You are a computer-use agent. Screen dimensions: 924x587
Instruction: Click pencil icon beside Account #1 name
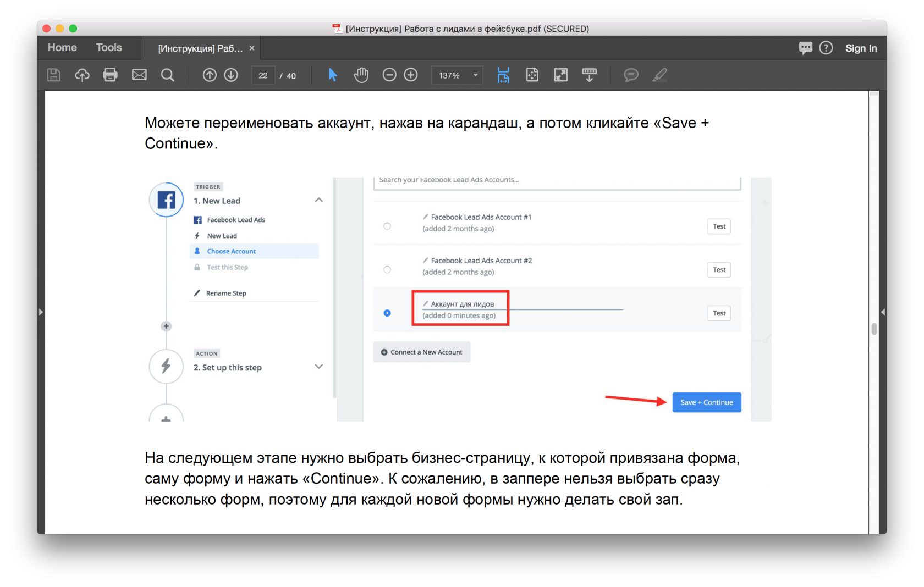pyautogui.click(x=425, y=217)
